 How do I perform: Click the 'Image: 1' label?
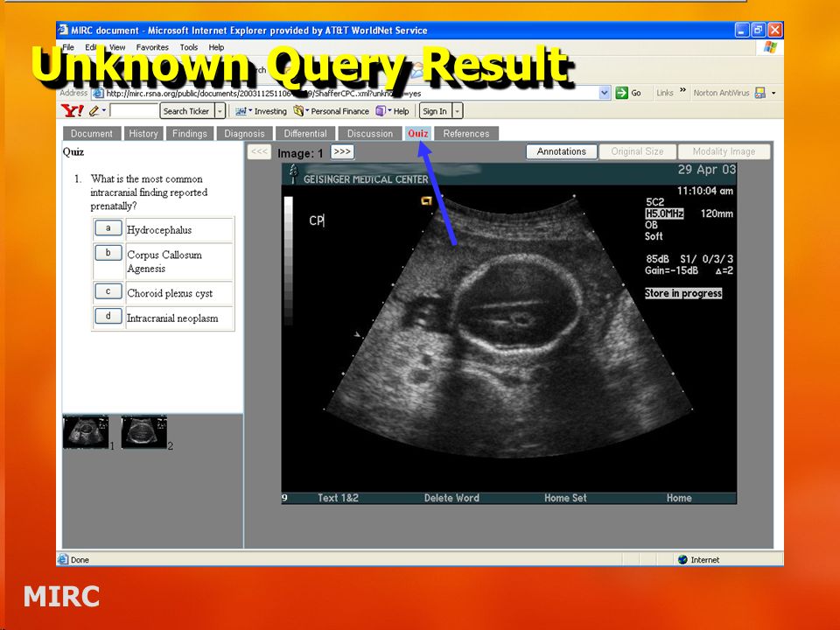pyautogui.click(x=300, y=153)
